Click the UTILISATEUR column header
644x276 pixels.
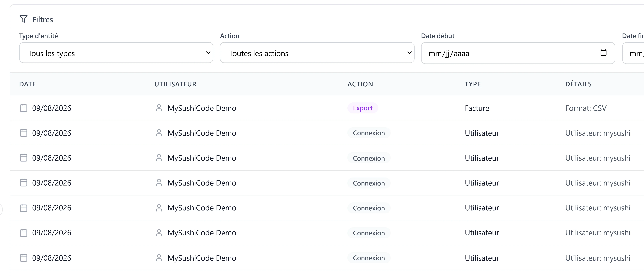coord(175,84)
